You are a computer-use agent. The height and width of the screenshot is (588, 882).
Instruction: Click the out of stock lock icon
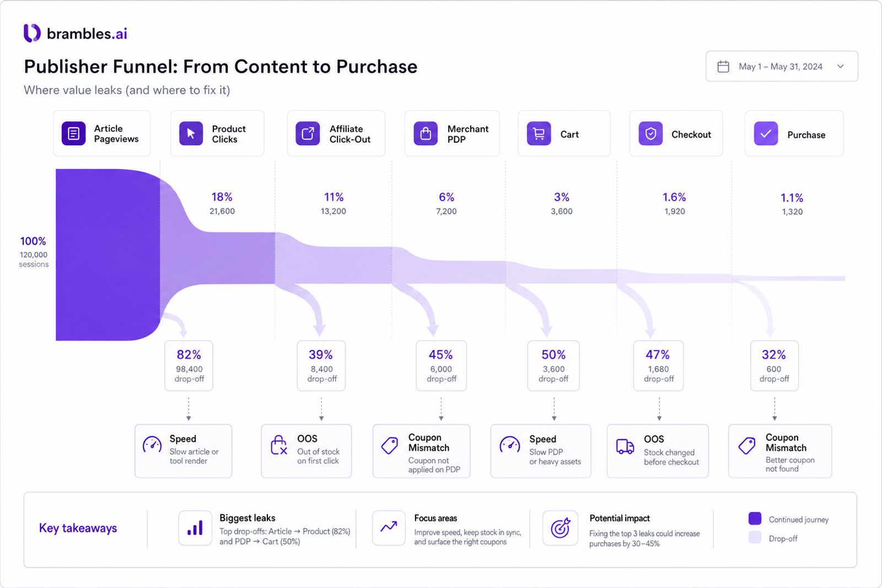(x=279, y=445)
